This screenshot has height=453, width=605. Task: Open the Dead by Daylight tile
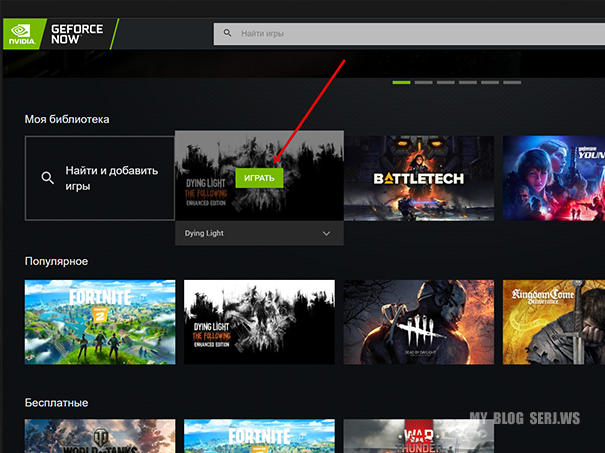(418, 320)
